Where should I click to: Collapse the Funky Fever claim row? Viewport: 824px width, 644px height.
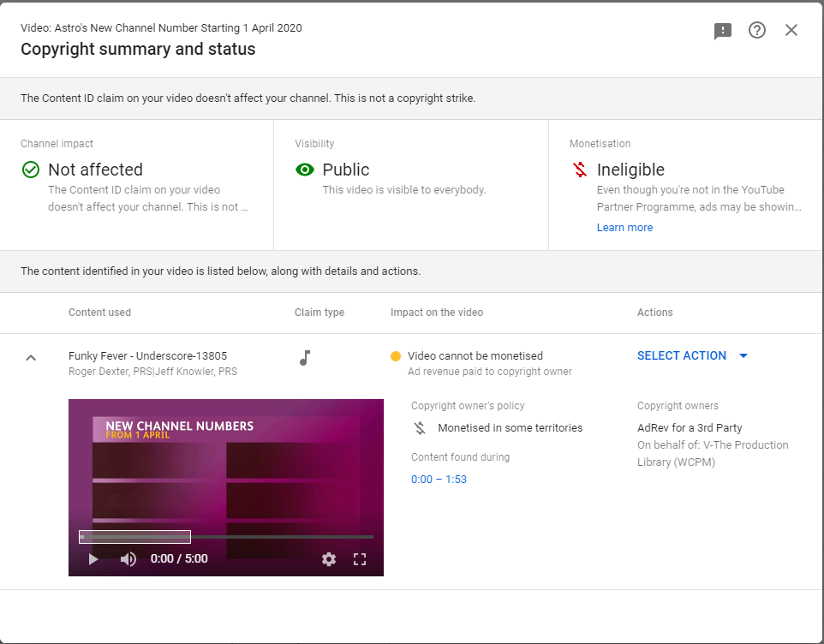[x=31, y=358]
